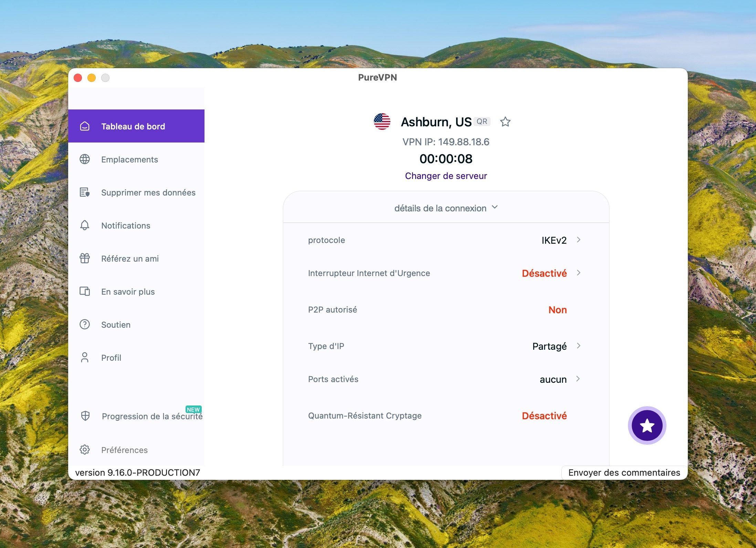Click the Type d'IP label
The image size is (756, 548).
tap(326, 346)
